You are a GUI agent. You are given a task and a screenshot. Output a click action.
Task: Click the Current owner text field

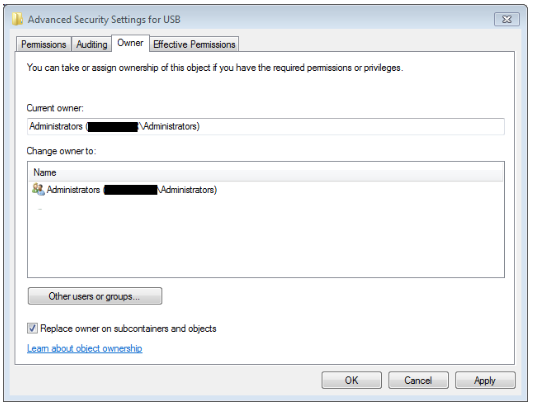266,126
